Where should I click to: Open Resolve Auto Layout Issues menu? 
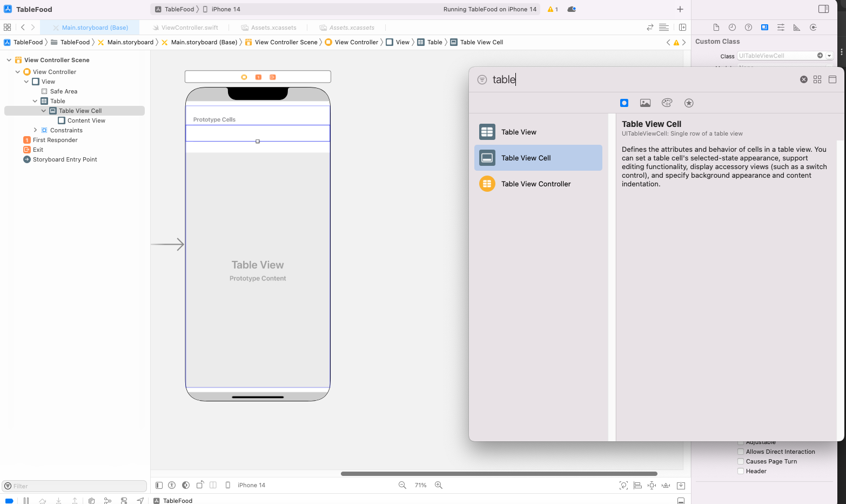pos(666,485)
